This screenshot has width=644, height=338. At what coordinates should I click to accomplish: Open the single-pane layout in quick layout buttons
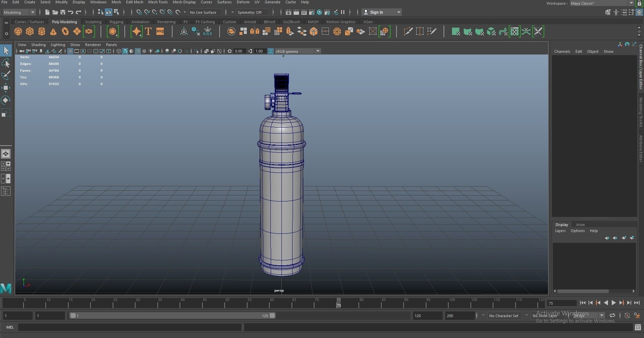(6, 154)
